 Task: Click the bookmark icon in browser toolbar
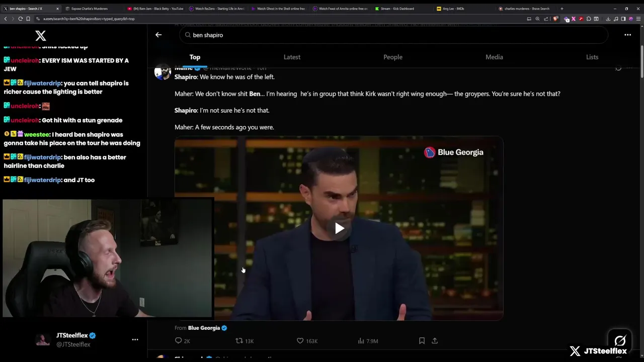pyautogui.click(x=28, y=19)
